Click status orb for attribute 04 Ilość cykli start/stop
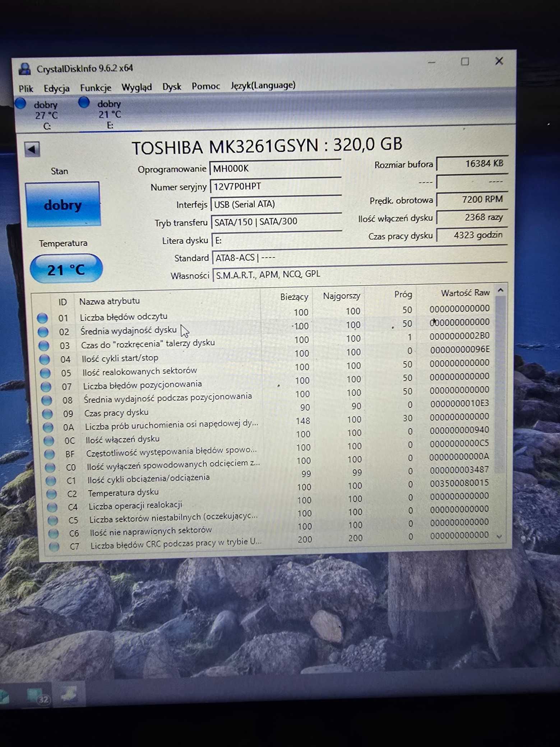The image size is (560, 747). (x=45, y=359)
